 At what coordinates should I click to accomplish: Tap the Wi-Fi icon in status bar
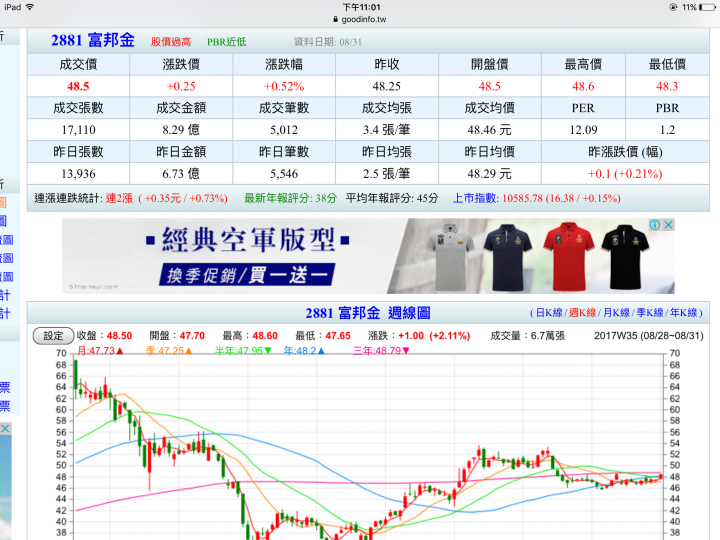point(30,7)
